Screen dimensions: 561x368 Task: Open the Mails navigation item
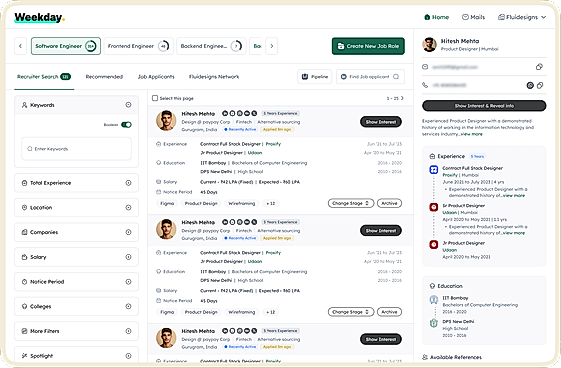pos(473,17)
